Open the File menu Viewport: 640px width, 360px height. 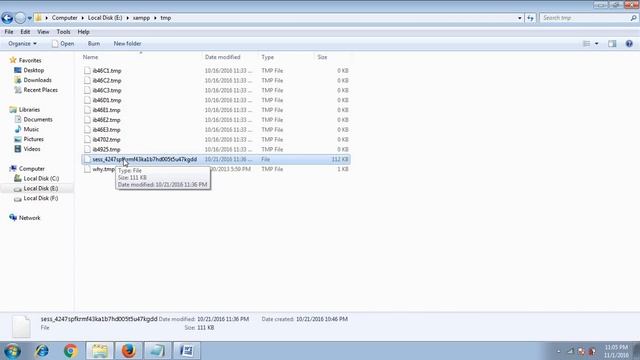[x=9, y=32]
